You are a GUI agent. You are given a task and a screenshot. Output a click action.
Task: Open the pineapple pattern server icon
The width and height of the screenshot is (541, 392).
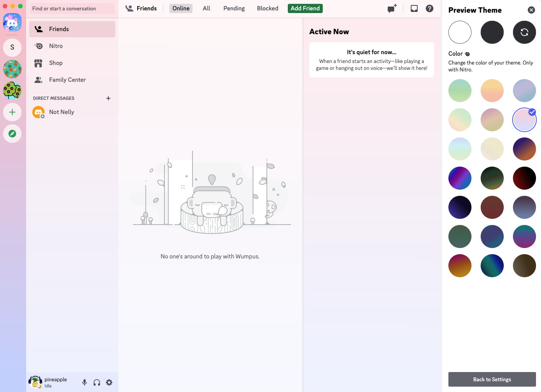pos(12,69)
